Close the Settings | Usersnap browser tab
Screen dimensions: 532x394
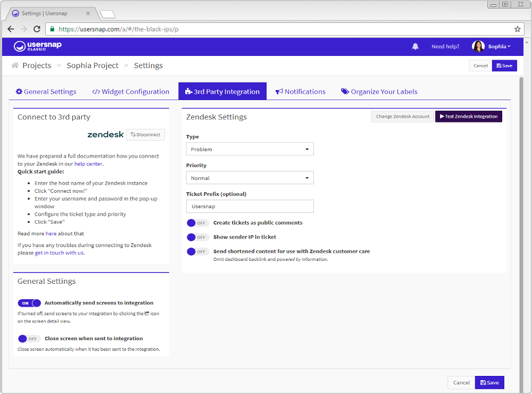pos(88,13)
